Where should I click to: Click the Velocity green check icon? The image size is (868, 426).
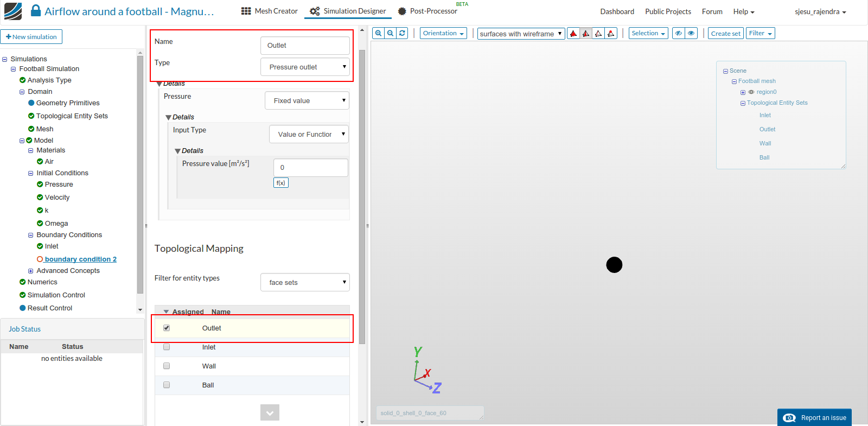[40, 197]
